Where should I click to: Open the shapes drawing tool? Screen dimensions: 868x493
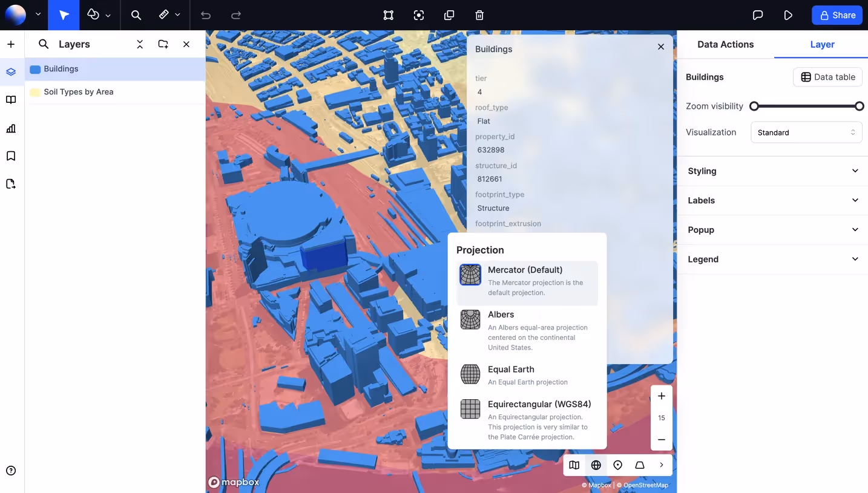tap(94, 15)
